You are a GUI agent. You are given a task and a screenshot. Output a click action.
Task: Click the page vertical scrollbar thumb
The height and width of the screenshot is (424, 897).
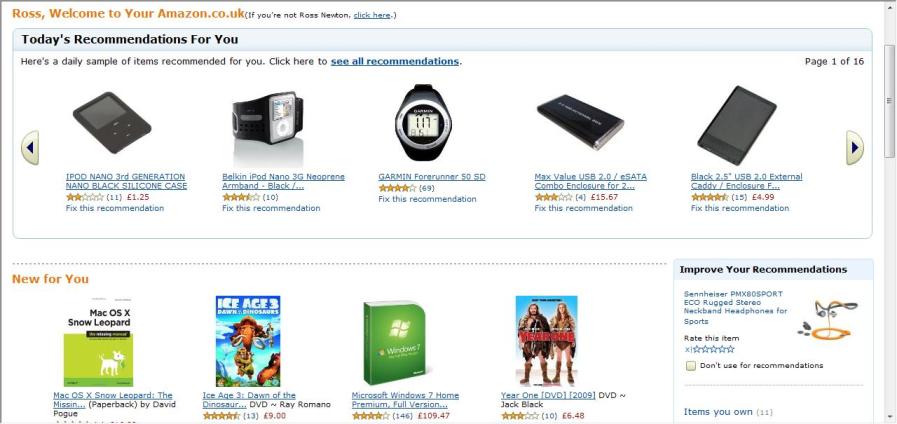click(890, 100)
